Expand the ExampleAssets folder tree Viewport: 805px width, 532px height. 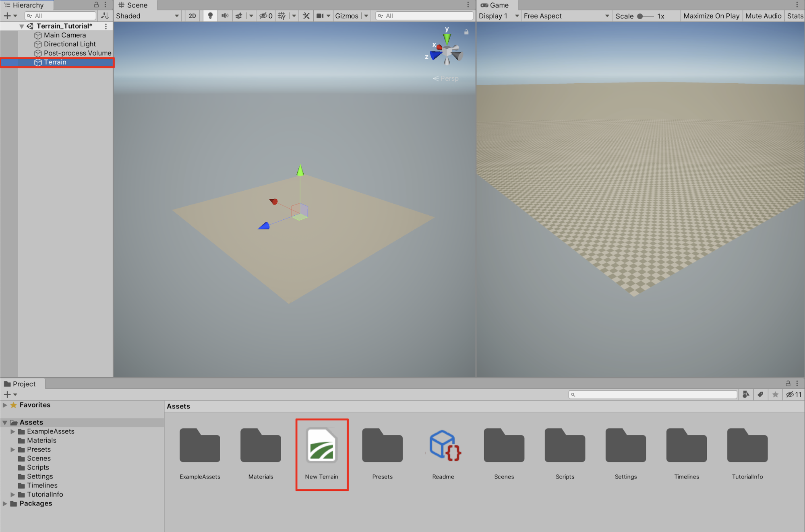coord(13,431)
